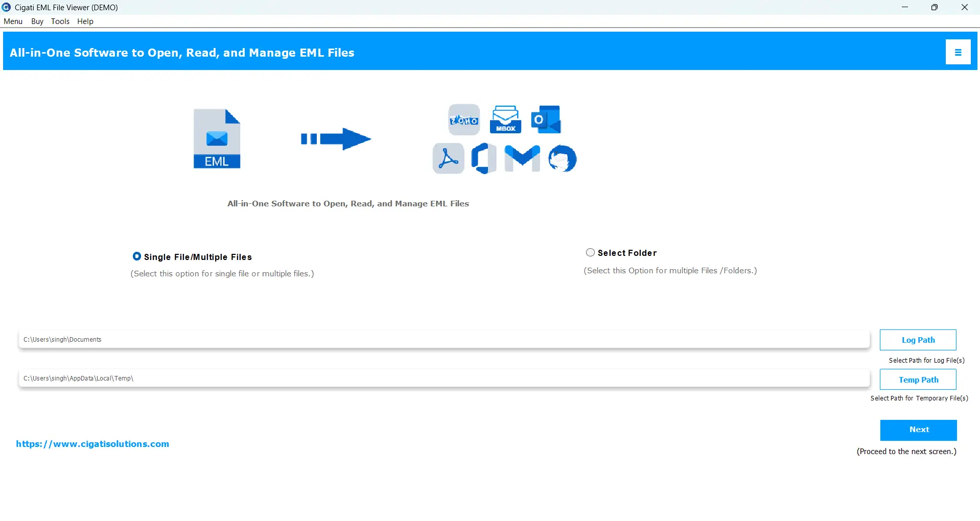Click the Adobe PDF icon

pyautogui.click(x=448, y=158)
